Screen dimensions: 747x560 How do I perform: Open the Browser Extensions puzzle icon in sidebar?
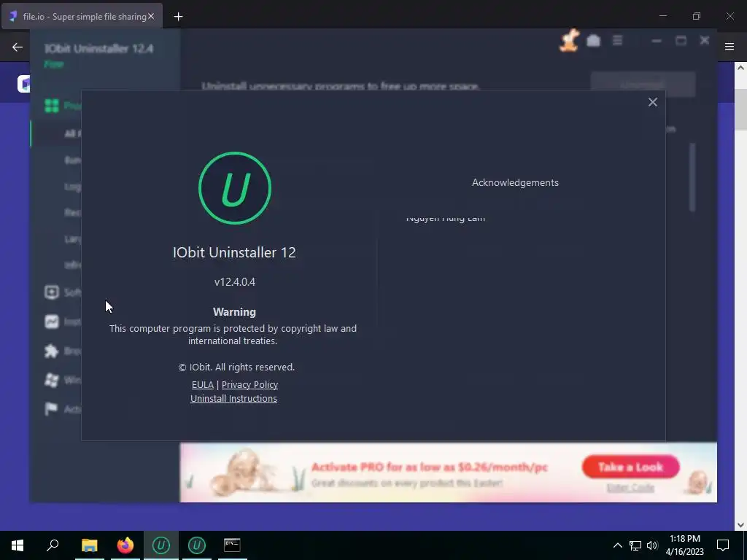pos(52,351)
